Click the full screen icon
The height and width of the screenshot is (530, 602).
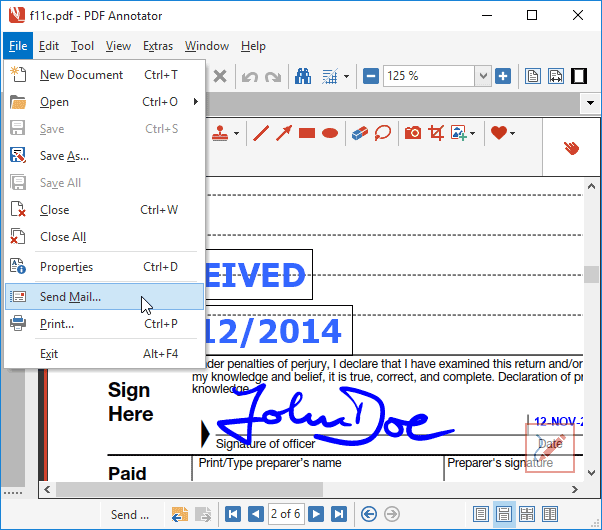[x=579, y=76]
